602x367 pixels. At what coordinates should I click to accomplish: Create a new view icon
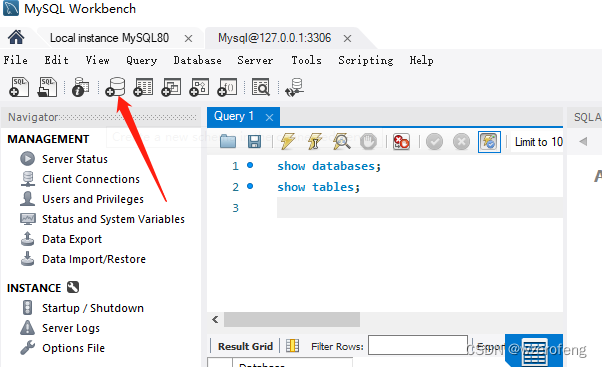click(171, 87)
